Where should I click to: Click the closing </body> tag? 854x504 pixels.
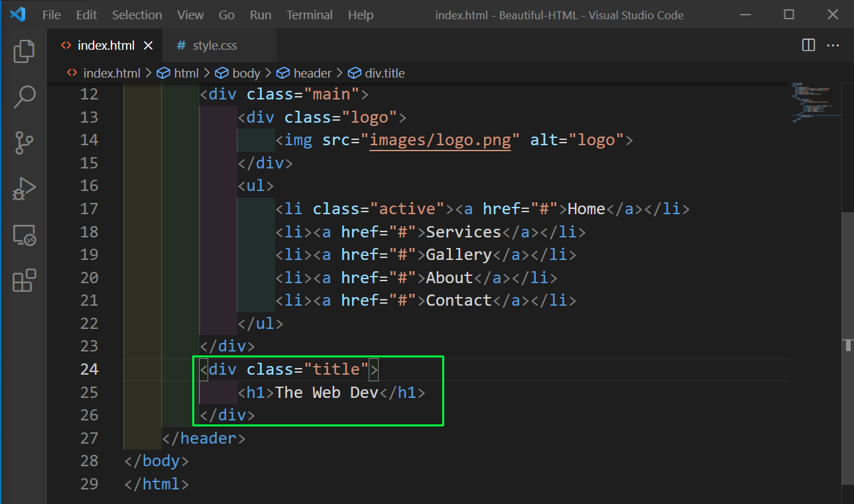156,461
